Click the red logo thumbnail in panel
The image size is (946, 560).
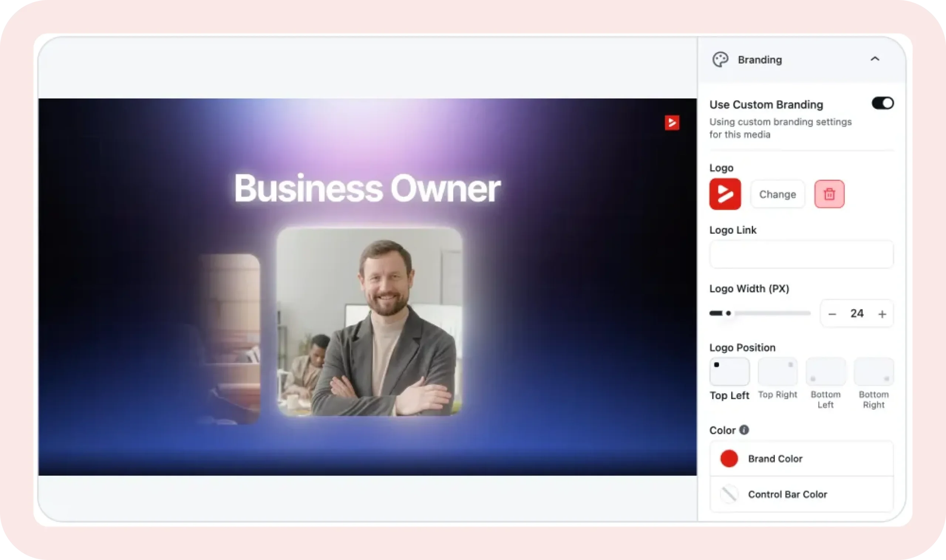point(725,194)
